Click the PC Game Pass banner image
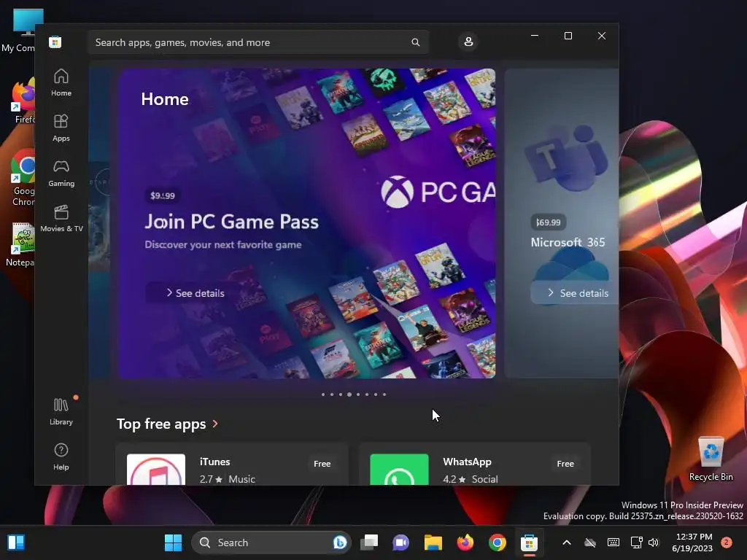This screenshot has height=560, width=747. click(307, 223)
